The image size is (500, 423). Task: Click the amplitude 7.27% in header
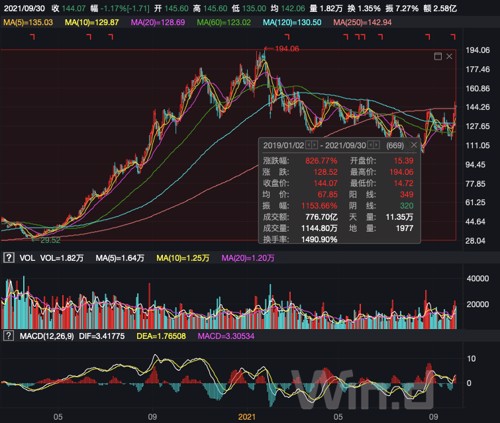(407, 8)
